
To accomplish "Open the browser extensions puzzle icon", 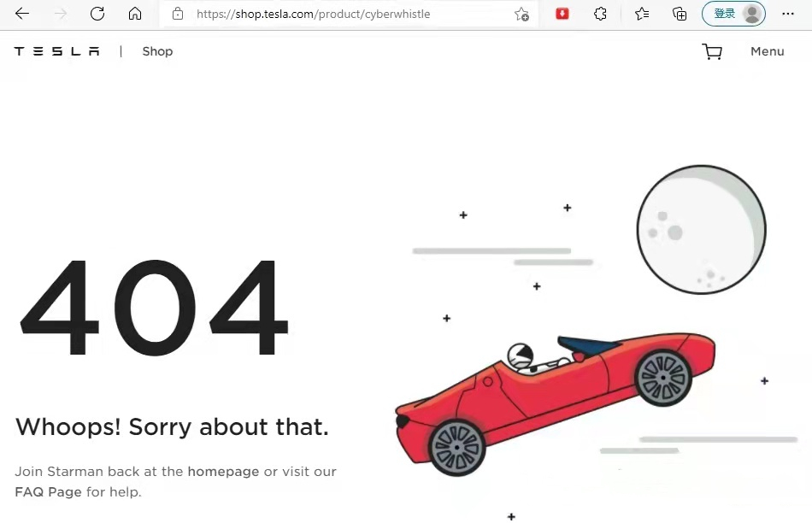I will tap(600, 14).
